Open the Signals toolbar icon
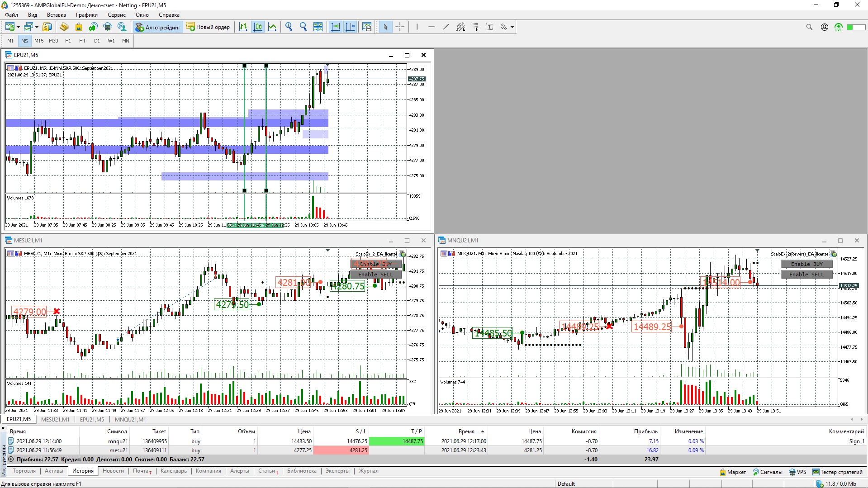The width and height of the screenshot is (868, 488). coord(93,27)
